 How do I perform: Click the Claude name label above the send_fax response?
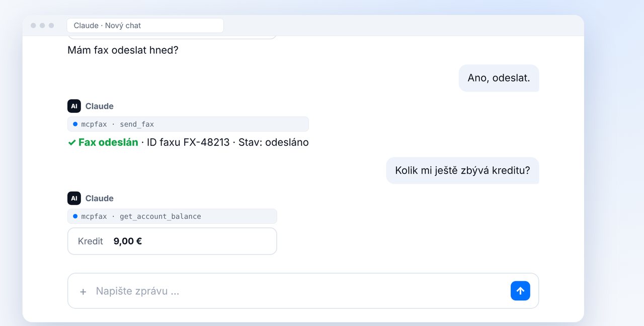tap(99, 106)
